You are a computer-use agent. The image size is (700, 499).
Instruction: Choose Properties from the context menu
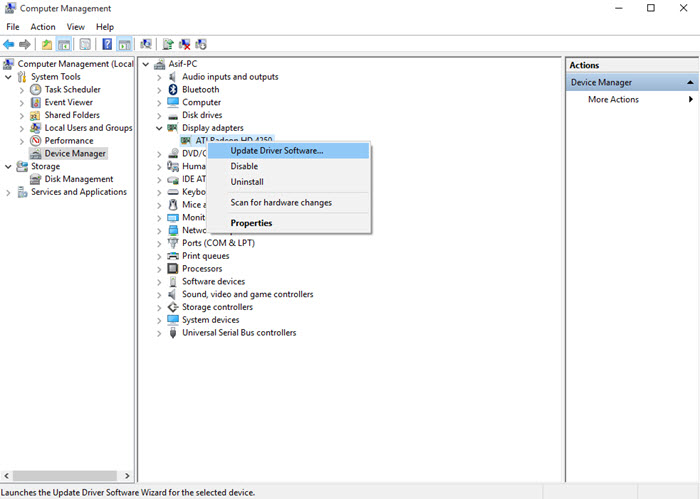point(289,223)
